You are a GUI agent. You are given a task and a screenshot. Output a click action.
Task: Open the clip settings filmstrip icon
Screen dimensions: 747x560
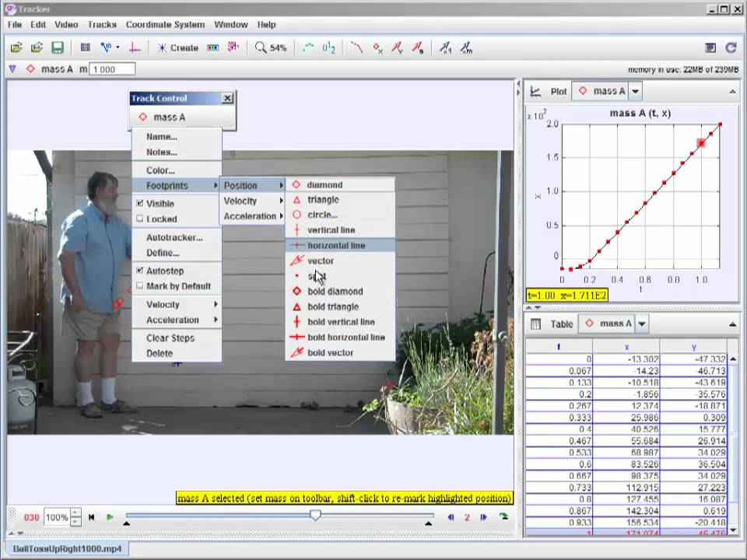point(86,47)
